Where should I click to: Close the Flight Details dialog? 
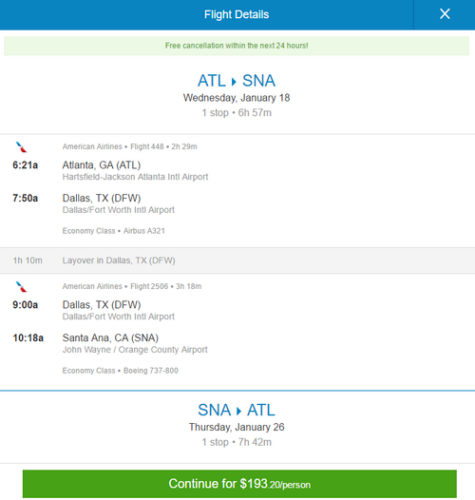[444, 14]
